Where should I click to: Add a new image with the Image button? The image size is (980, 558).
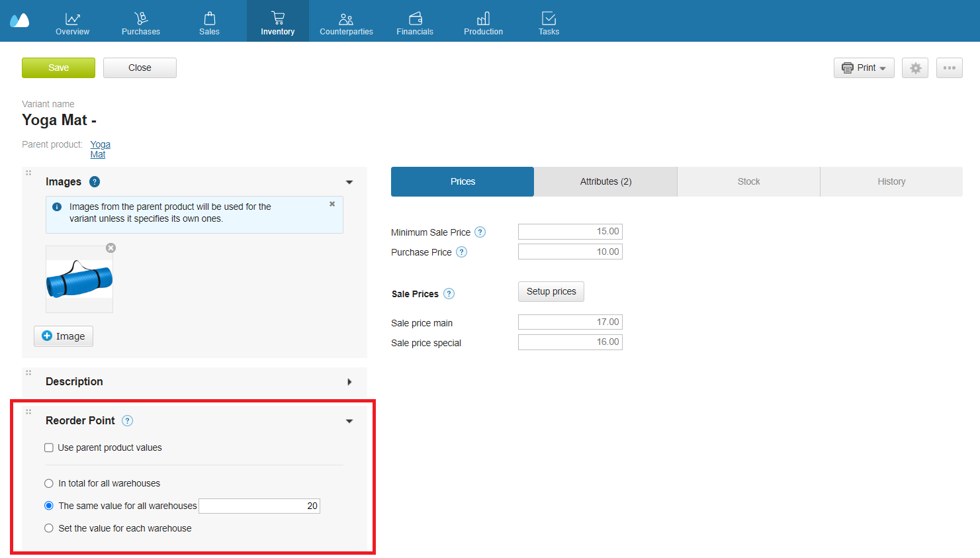[x=64, y=336]
